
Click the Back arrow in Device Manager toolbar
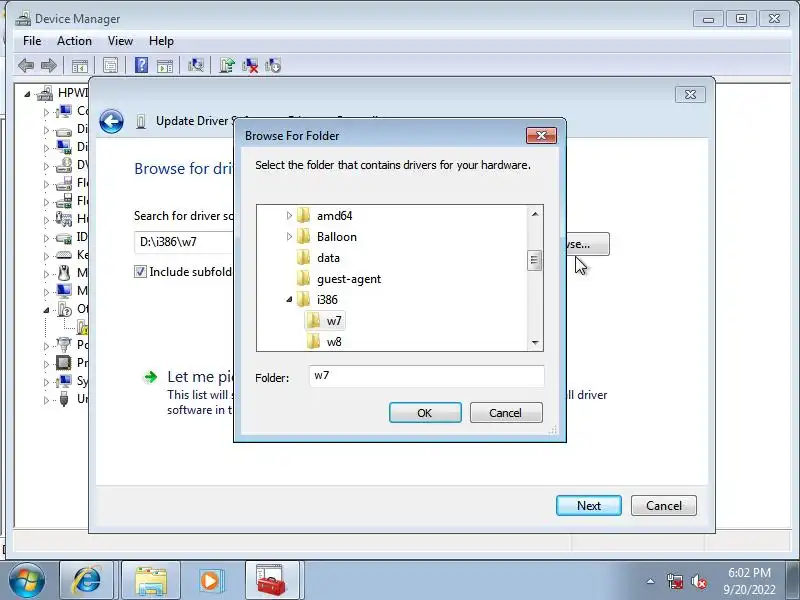pyautogui.click(x=26, y=65)
